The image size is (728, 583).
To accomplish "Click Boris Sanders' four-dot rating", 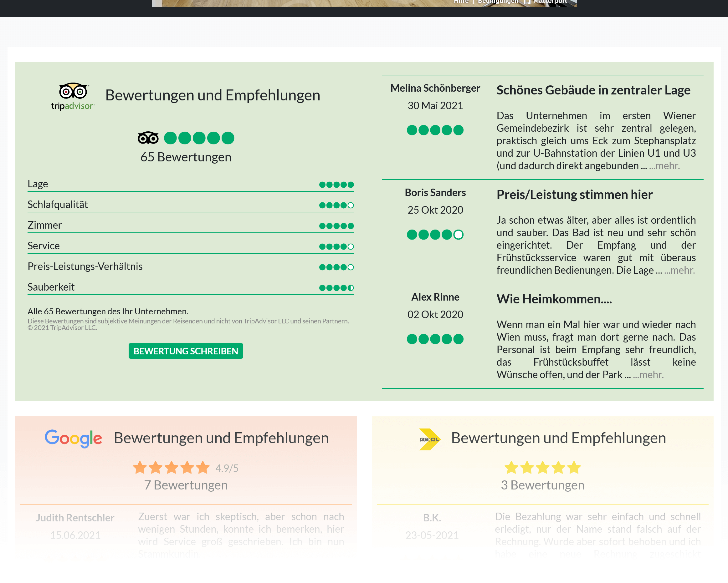I will (435, 235).
